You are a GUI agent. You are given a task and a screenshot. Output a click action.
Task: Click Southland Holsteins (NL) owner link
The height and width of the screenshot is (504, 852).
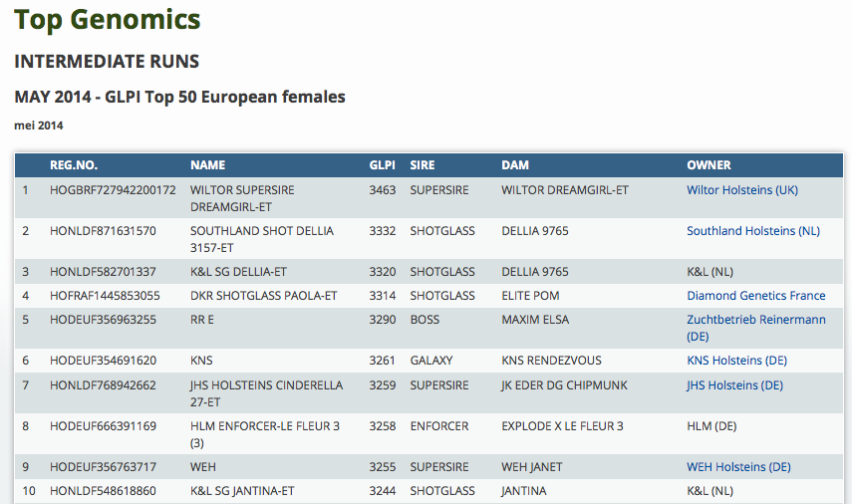(752, 231)
